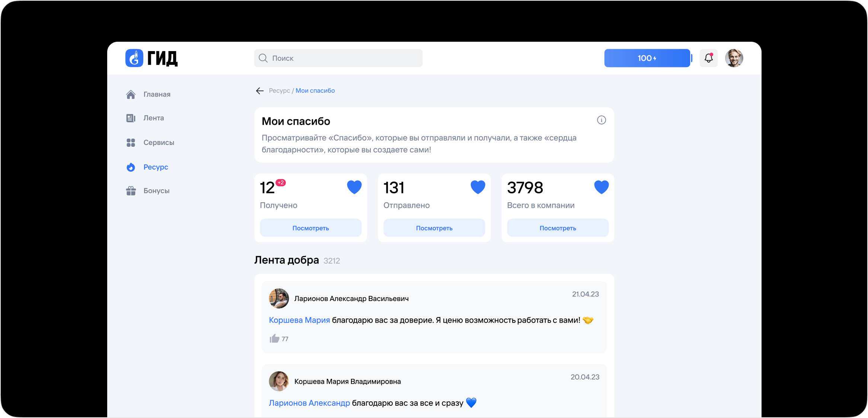Screen dimensions: 868x418
Task: Focus the Поиск search field
Action: click(x=338, y=58)
